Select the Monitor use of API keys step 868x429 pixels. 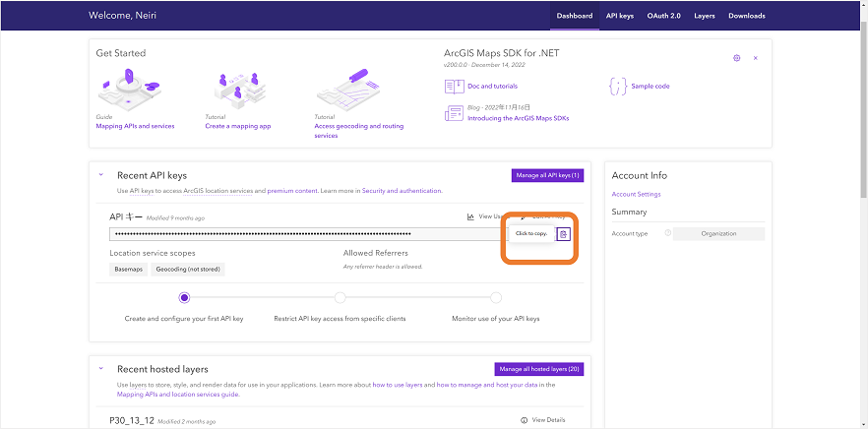[496, 298]
